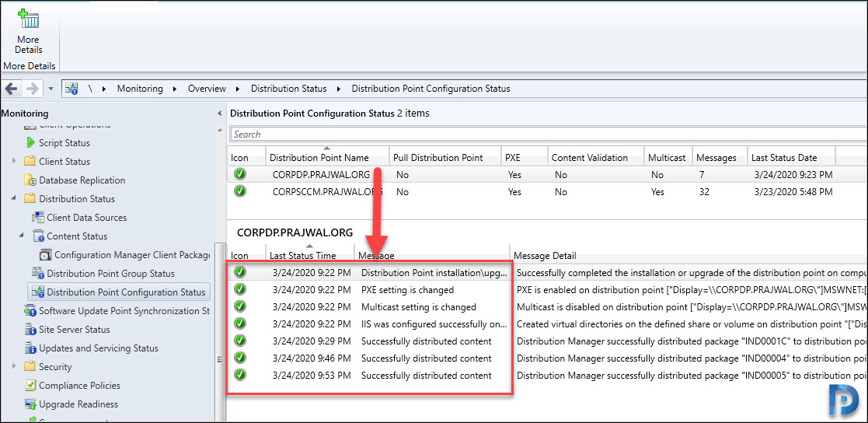This screenshot has width=868, height=423.
Task: Click the Compliance Policies checkmark icon
Action: 30,386
